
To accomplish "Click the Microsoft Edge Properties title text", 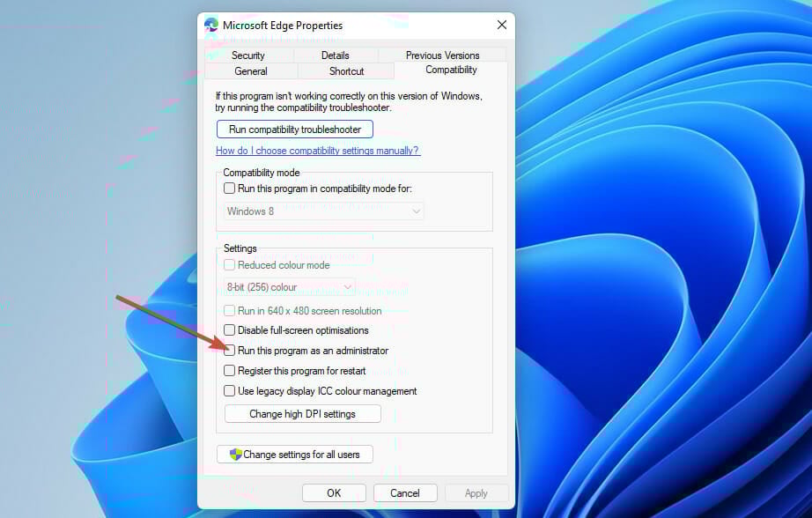I will 283,25.
